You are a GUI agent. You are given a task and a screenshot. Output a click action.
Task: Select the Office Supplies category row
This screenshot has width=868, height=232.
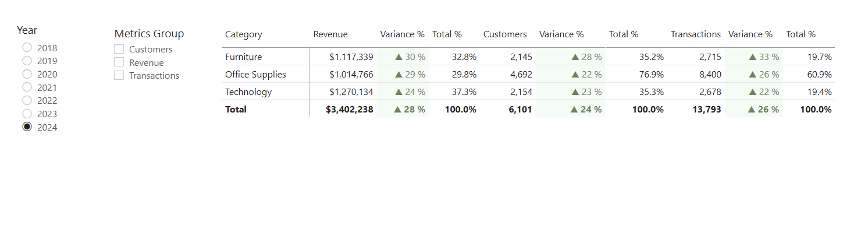pyautogui.click(x=528, y=74)
